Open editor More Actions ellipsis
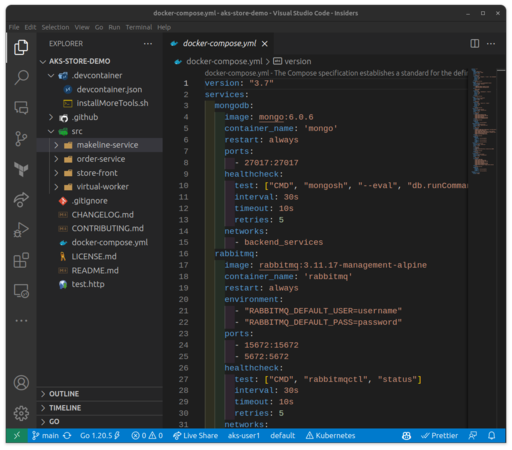 491,44
